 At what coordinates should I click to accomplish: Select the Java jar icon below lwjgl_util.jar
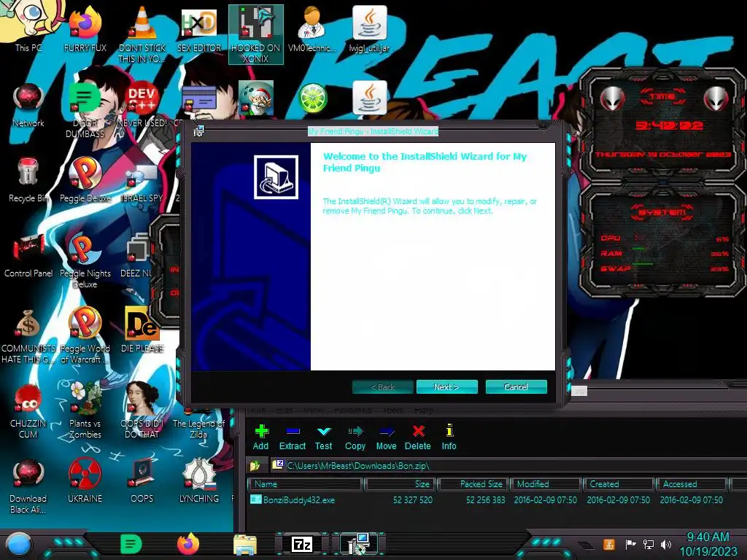tap(369, 98)
